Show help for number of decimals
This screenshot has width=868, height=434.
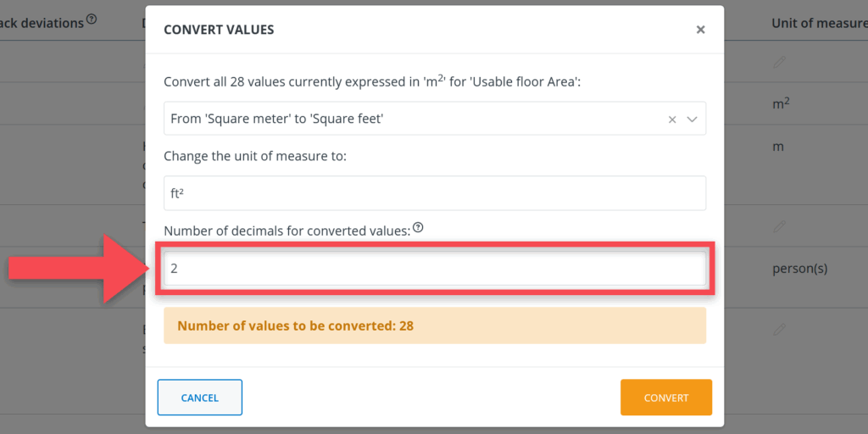418,228
